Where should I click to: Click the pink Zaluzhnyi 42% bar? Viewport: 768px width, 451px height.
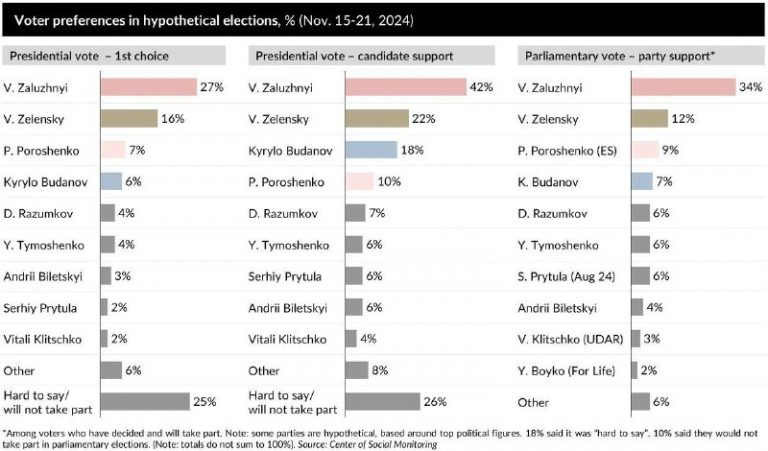pyautogui.click(x=404, y=87)
